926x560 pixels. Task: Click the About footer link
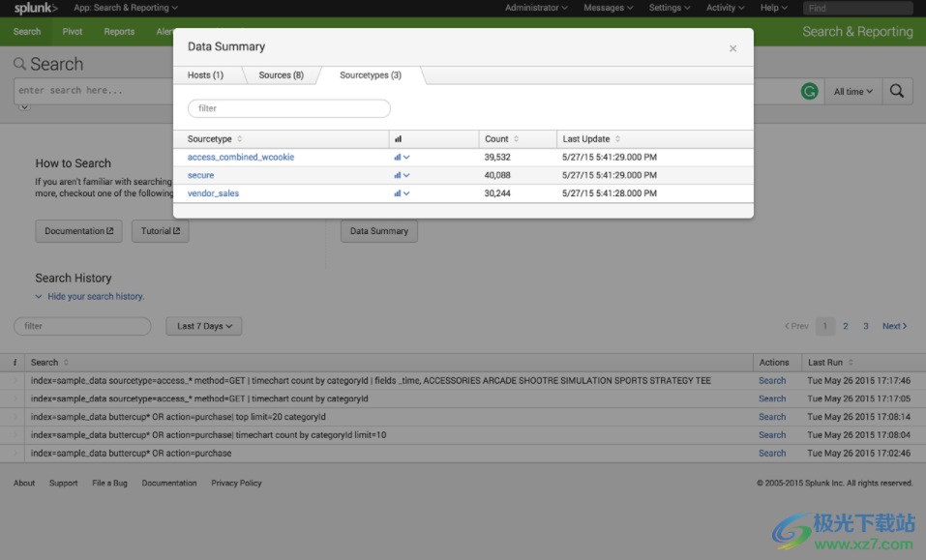point(24,484)
